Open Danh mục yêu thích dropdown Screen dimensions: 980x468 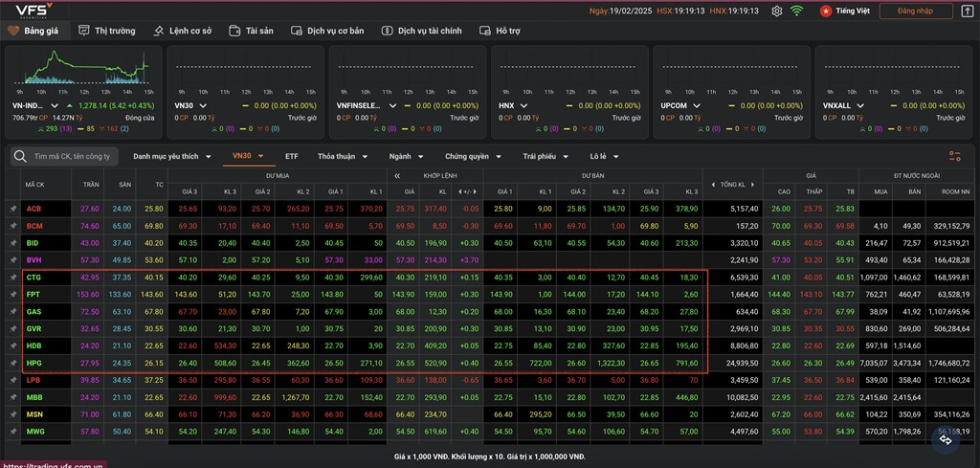pyautogui.click(x=172, y=156)
